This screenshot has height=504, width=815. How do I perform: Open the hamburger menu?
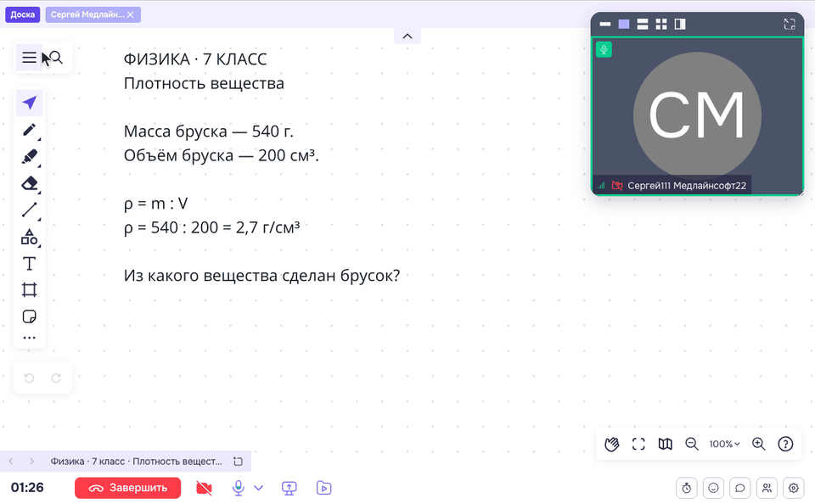coord(29,58)
